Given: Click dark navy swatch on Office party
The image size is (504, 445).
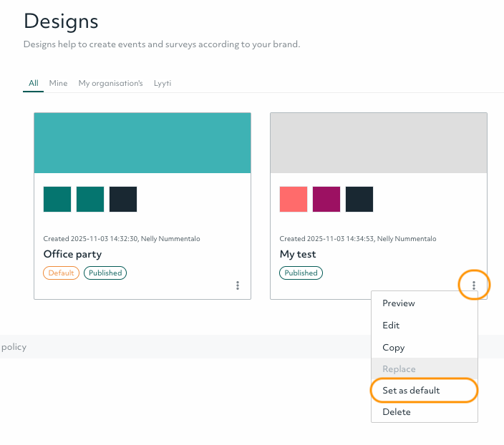Looking at the screenshot, I should click(123, 200).
